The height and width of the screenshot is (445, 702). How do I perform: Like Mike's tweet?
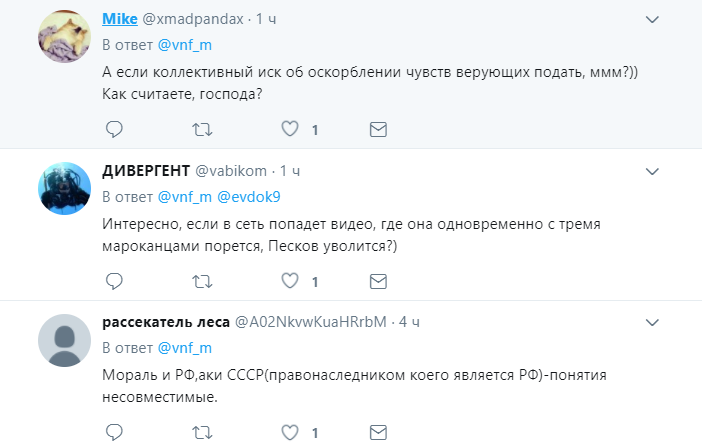coord(290,129)
